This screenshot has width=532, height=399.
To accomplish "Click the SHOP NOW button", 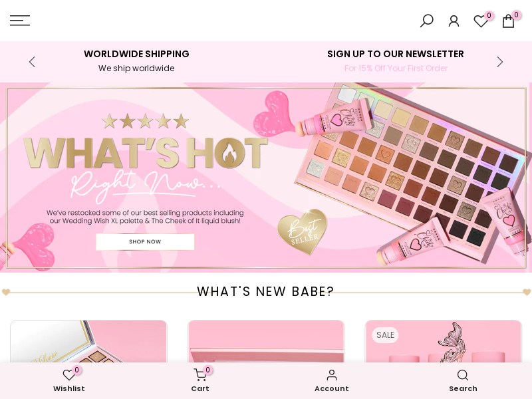I will [x=145, y=241].
